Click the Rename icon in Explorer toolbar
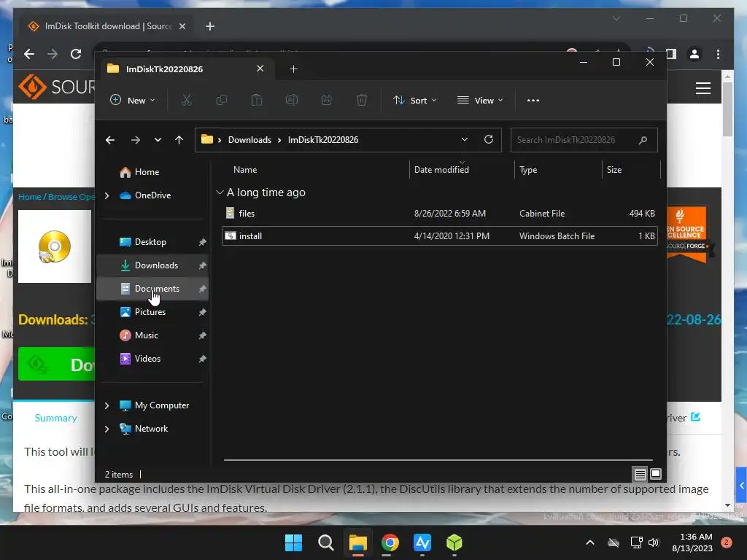Viewport: 747px width, 560px height. 292,100
